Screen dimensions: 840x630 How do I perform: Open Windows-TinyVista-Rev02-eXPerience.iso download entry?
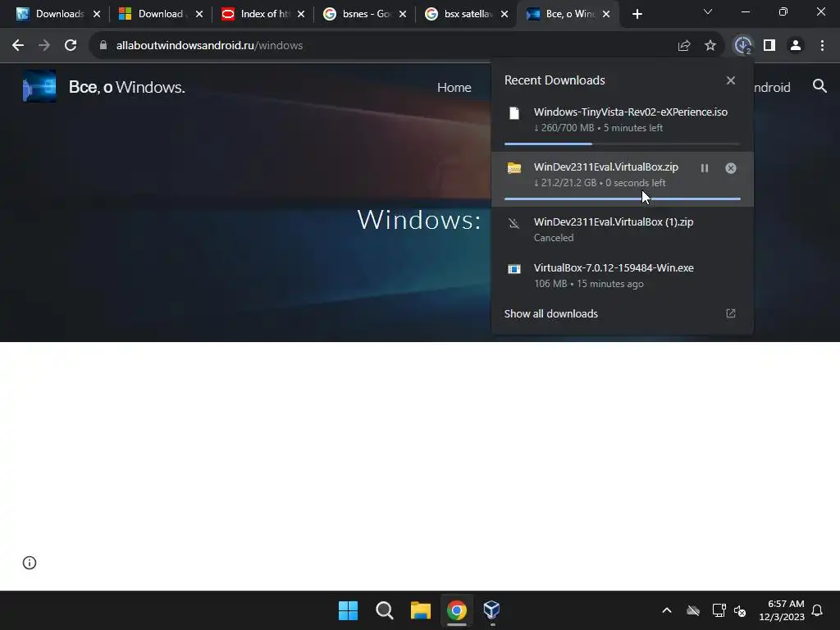[623, 125]
